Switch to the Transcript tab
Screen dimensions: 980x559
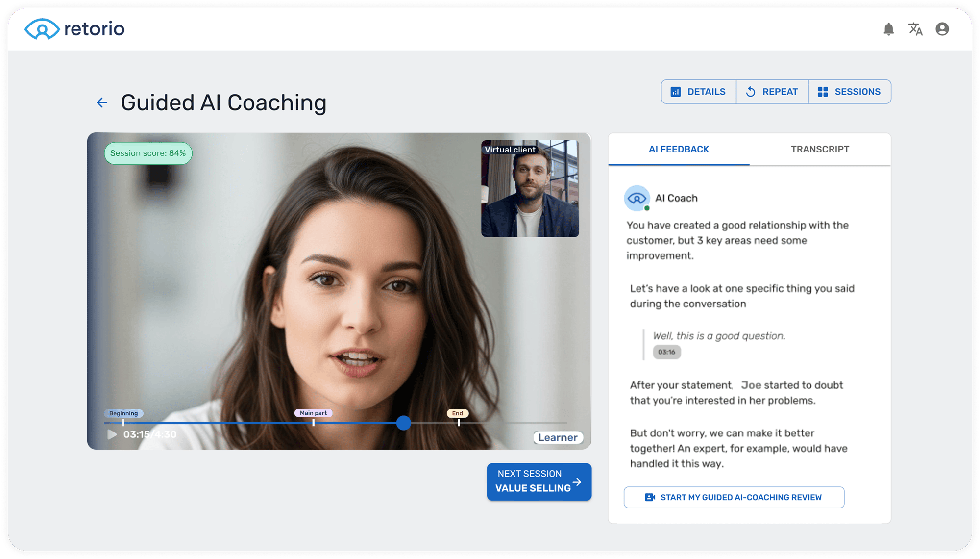pyautogui.click(x=820, y=149)
